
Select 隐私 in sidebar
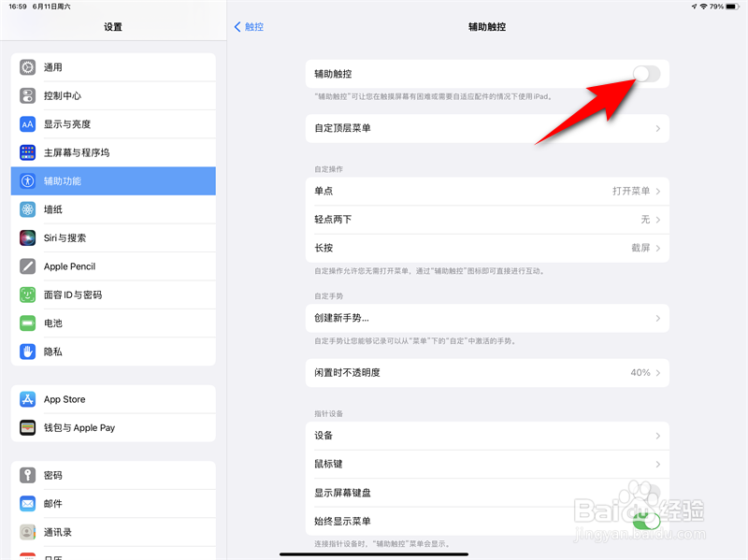coord(113,352)
